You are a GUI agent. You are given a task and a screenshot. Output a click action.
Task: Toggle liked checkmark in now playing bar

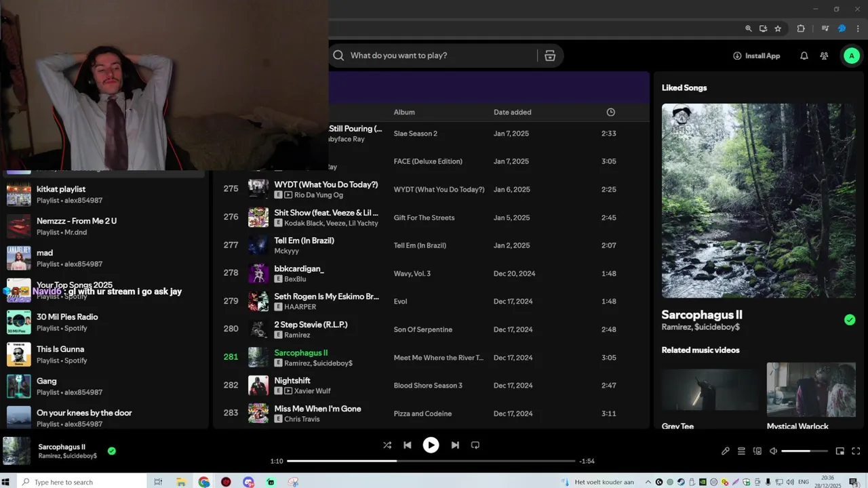pyautogui.click(x=112, y=451)
